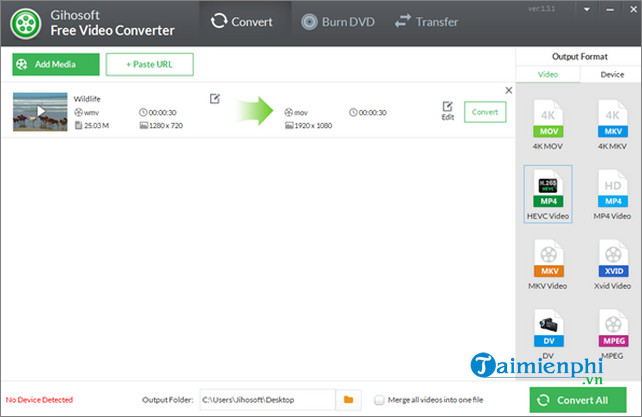Select the DV camcorder format icon
The height and width of the screenshot is (417, 642).
click(548, 334)
